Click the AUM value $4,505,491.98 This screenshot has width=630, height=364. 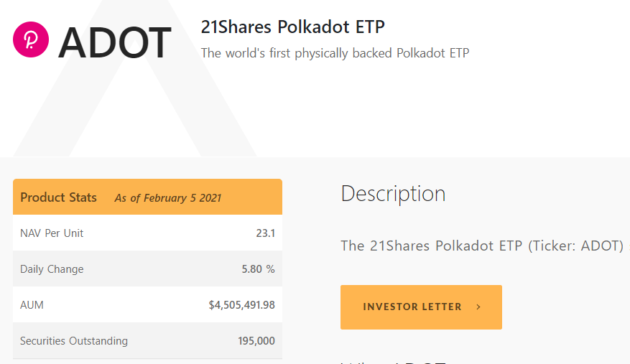click(242, 305)
